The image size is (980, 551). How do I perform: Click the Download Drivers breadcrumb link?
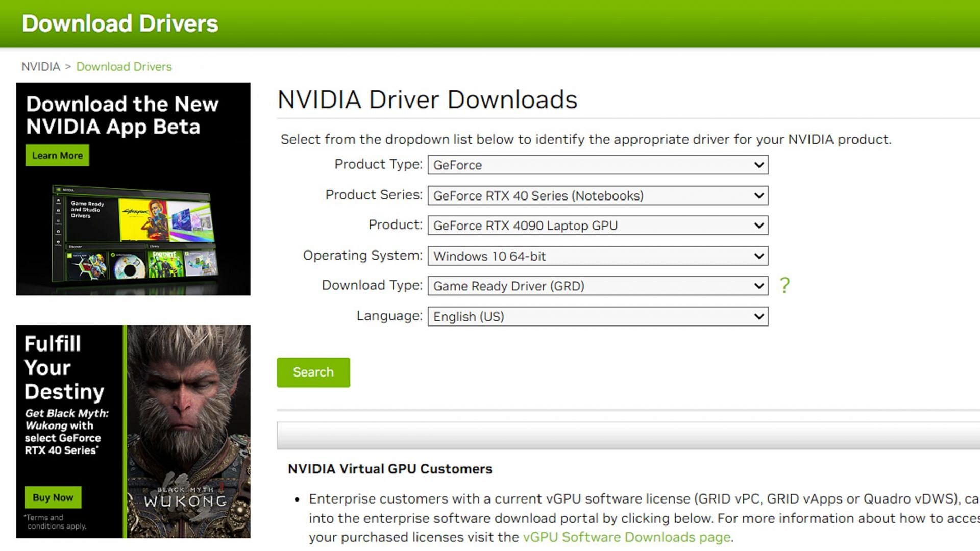coord(124,67)
